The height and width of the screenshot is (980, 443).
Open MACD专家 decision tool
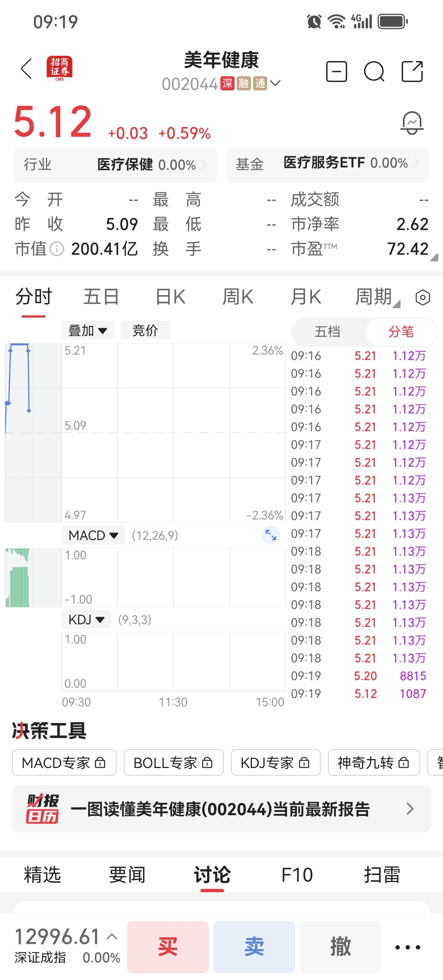[64, 762]
